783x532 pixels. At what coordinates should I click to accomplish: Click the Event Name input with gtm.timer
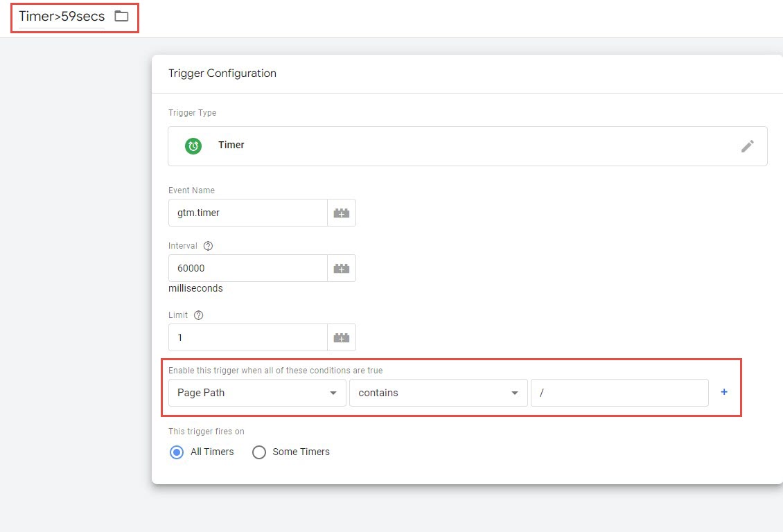[x=247, y=213]
